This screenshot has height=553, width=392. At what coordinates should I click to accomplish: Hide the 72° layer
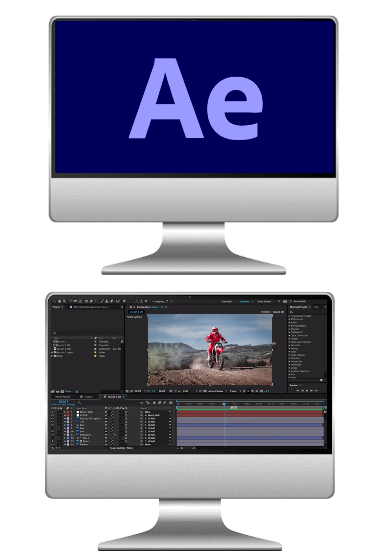click(x=52, y=422)
